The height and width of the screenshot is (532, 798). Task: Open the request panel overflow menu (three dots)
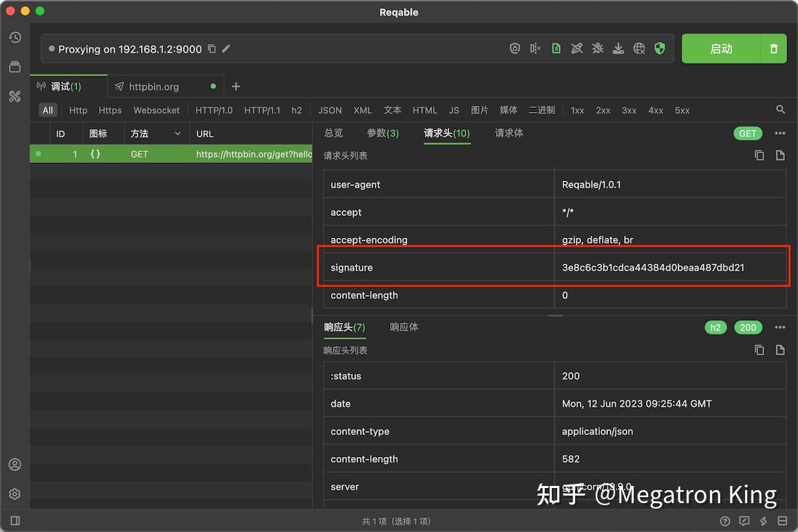coord(779,133)
